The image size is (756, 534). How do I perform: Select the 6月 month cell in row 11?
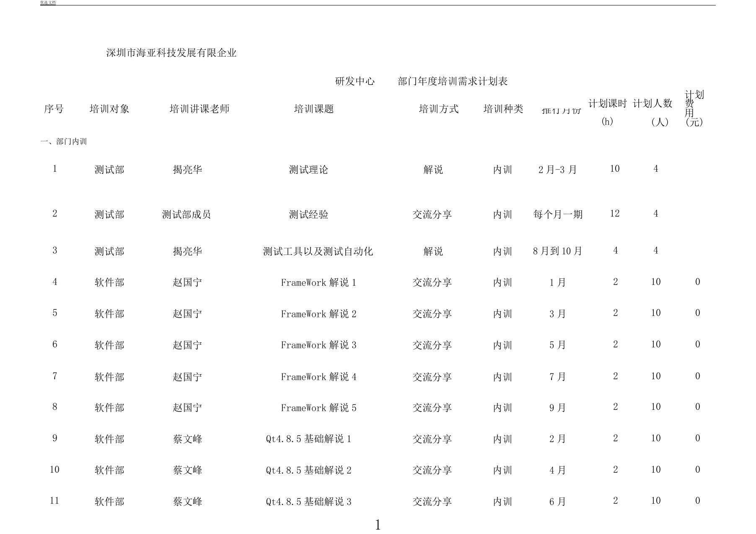click(558, 502)
